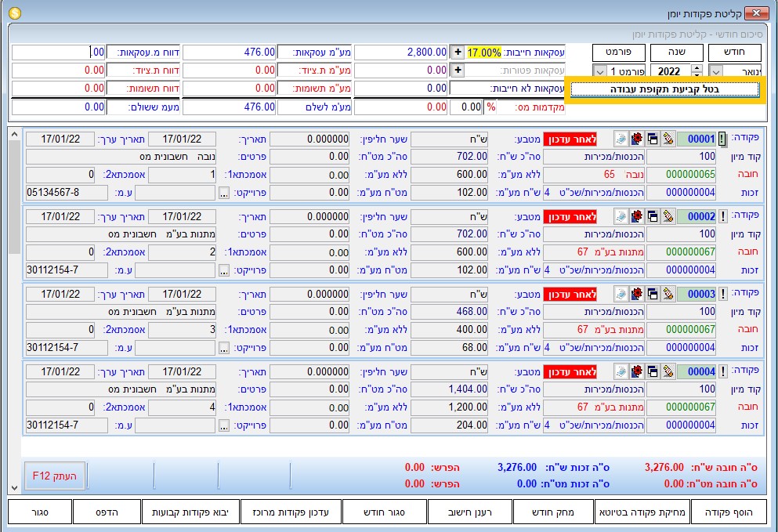Viewport: 778px width, 532px height.
Task: Open project browse button in entry 00004
Action: pos(224,425)
